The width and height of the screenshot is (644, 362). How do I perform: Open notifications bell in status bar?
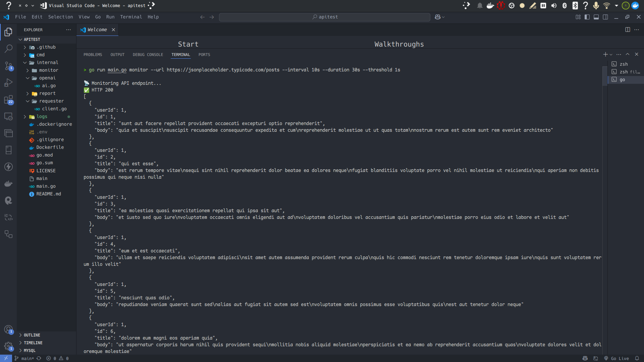[637, 358]
